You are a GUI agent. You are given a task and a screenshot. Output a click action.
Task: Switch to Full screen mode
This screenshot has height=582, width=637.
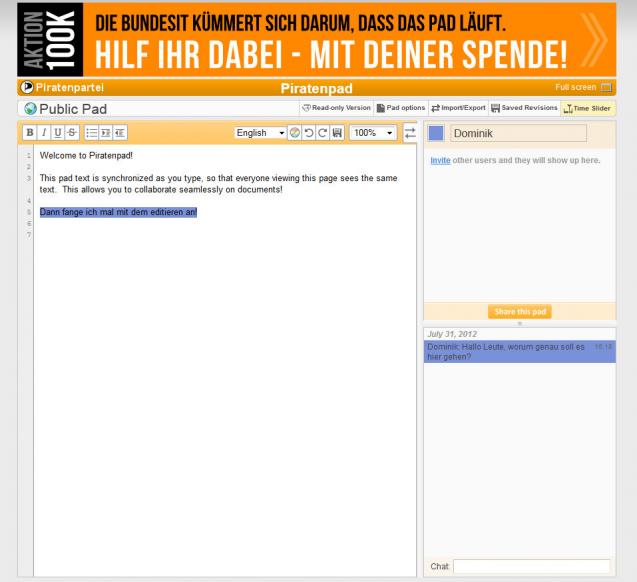[590, 89]
